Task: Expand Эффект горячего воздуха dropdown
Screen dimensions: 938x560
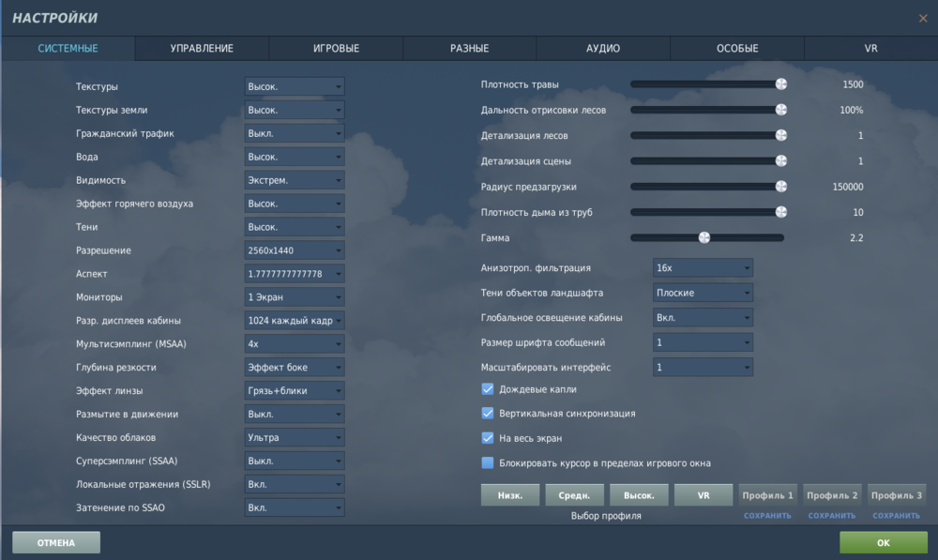Action: pyautogui.click(x=295, y=204)
